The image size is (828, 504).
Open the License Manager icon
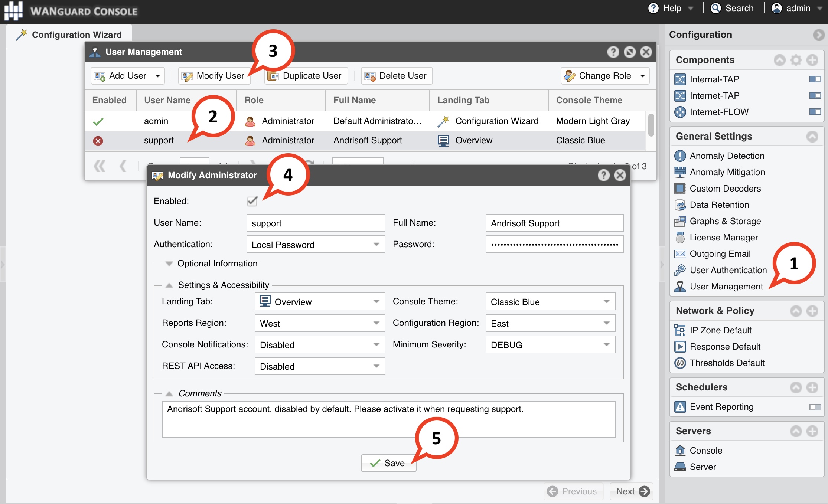point(680,238)
